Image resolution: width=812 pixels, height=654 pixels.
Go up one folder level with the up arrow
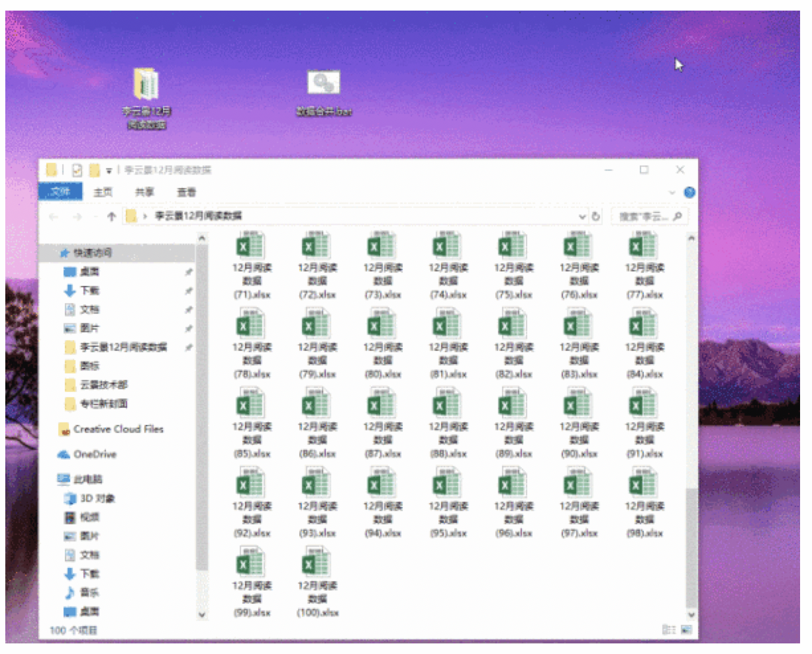[x=111, y=216]
